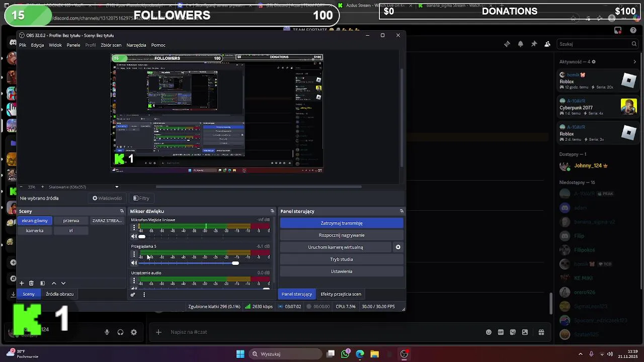Image resolution: width=644 pixels, height=362 pixels.
Task: Open Zbiór scen menu
Action: (111, 45)
